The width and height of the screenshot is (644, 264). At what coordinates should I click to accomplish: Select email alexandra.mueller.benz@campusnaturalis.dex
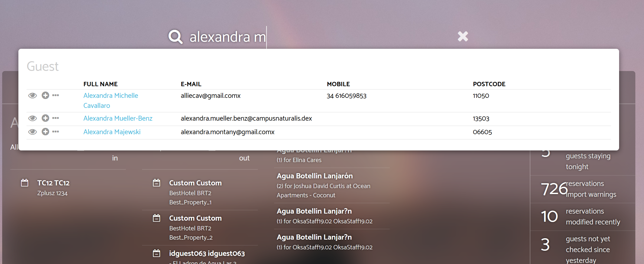[x=246, y=118]
